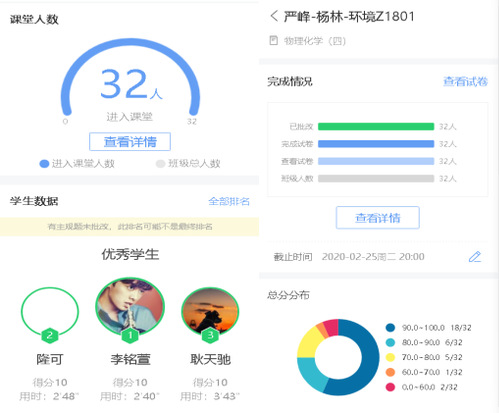Open the 全部排名 link
Image resolution: width=499 pixels, height=413 pixels.
click(229, 201)
